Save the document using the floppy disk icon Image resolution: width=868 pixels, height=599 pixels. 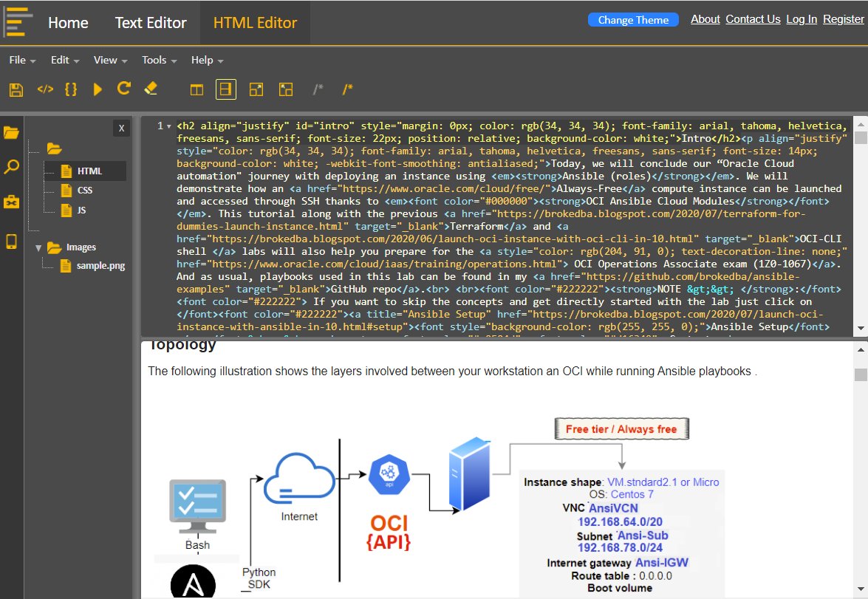[16, 89]
